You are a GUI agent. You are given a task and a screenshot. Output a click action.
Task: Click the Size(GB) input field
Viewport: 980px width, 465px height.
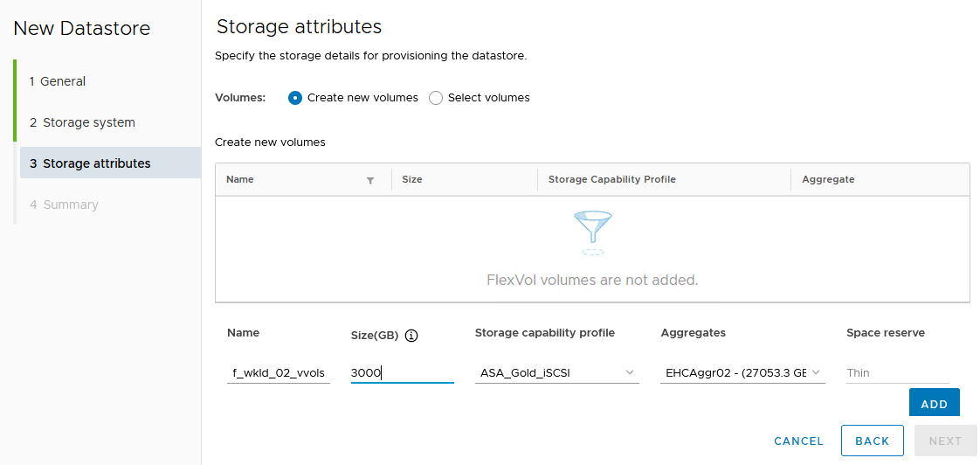click(x=402, y=373)
